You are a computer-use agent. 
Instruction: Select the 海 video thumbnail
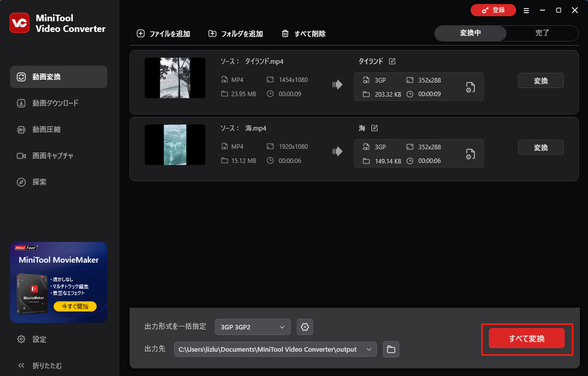(175, 145)
